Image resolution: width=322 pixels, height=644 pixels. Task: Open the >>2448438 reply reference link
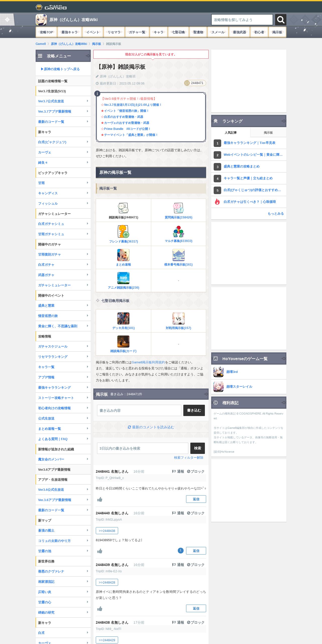coord(107,531)
